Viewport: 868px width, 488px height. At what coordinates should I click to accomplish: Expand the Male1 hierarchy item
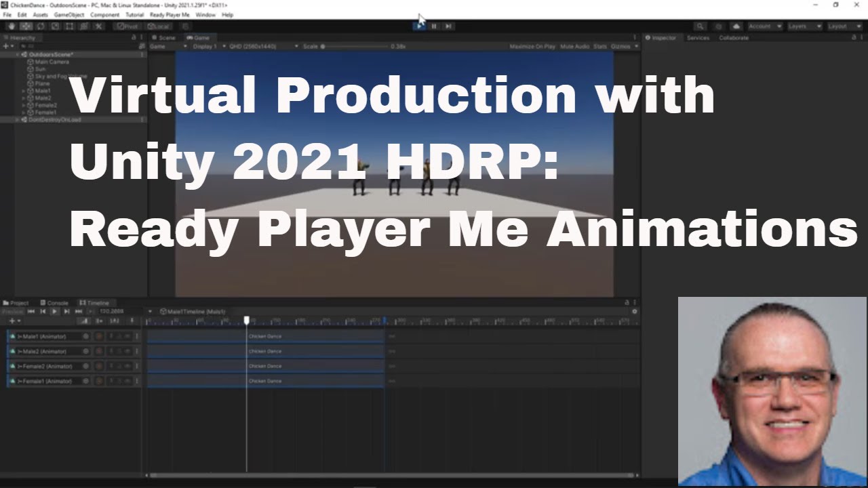[24, 91]
